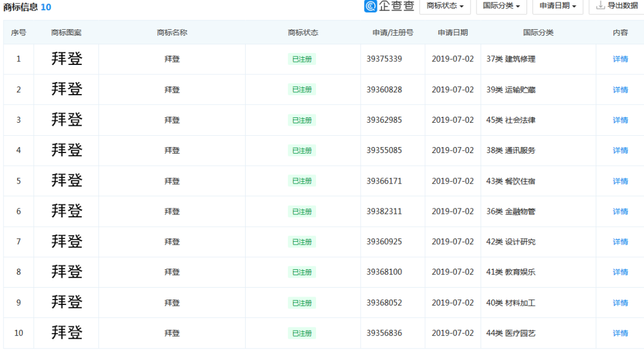
Task: Select the 拜登 trademark image in row 5
Action: (x=67, y=180)
